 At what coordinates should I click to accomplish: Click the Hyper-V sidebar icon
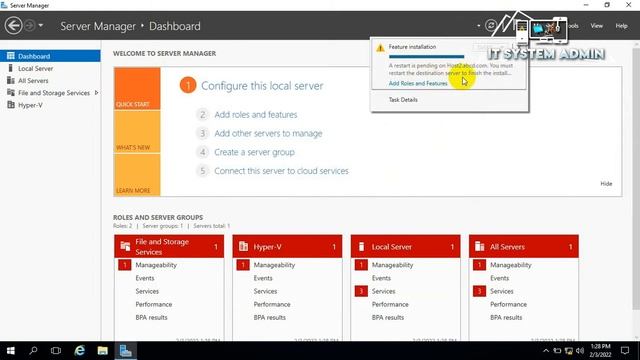coord(11,105)
